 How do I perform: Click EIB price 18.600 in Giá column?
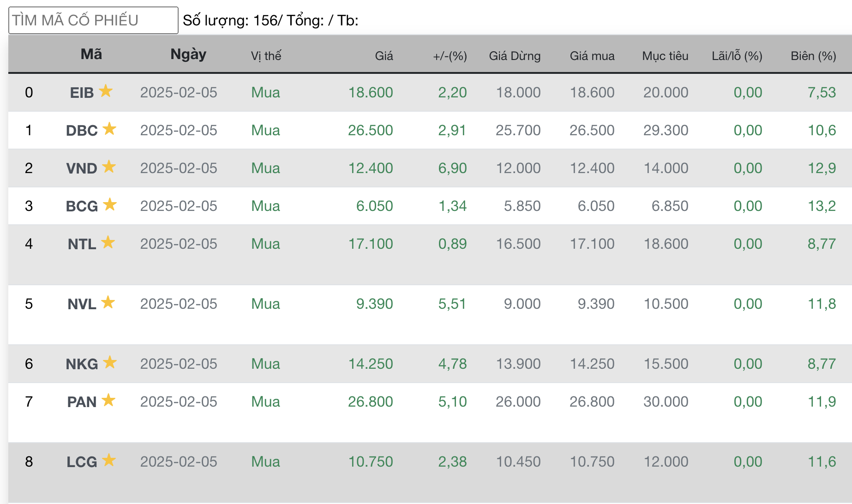(371, 92)
